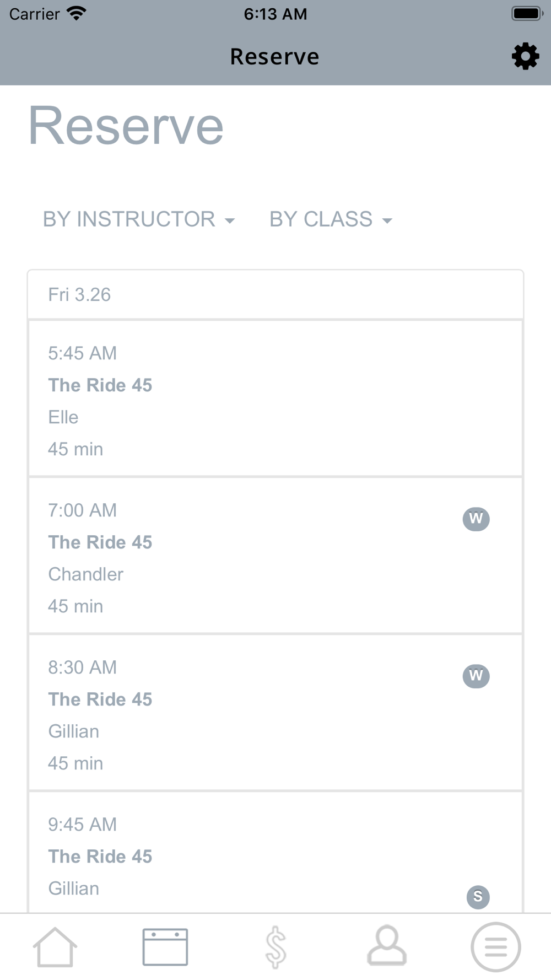Open the dollar sign pricing tab

pyautogui.click(x=275, y=947)
